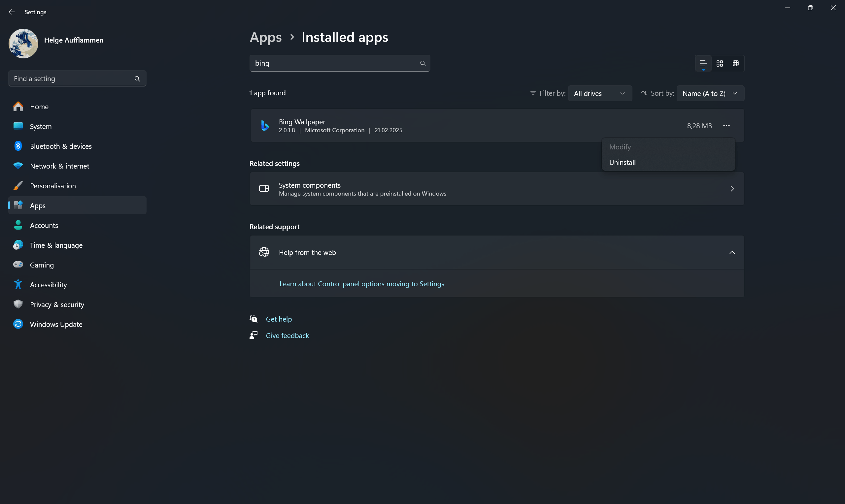Open the All drives filter dropdown

tap(599, 93)
